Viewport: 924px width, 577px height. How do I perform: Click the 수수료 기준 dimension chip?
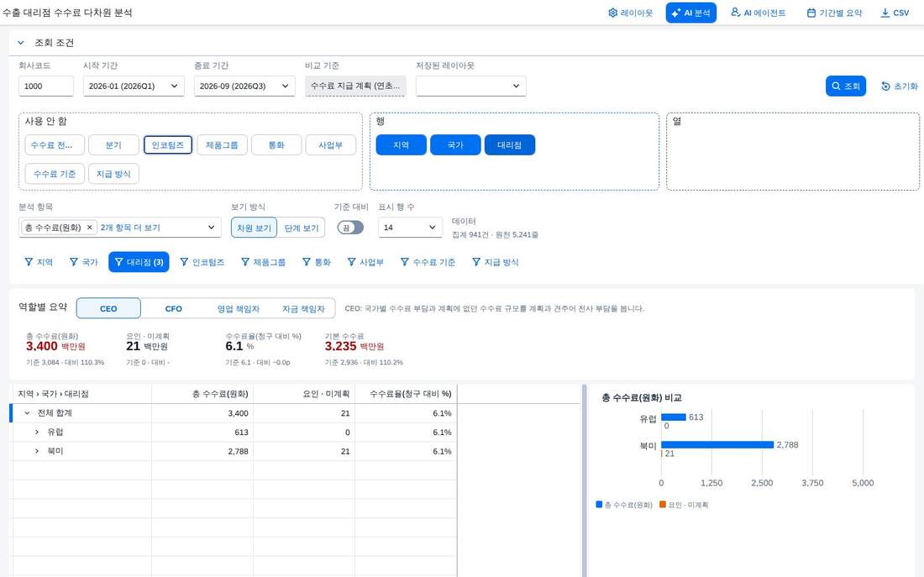pyautogui.click(x=55, y=174)
